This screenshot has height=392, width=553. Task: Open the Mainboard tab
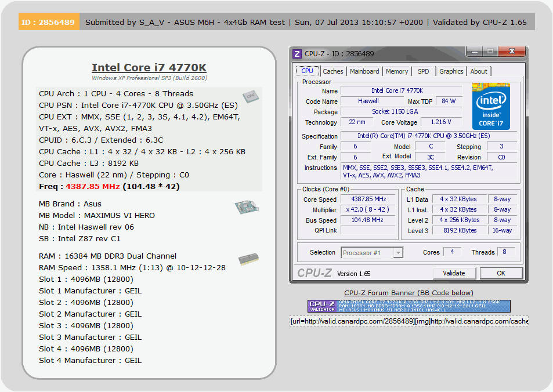[364, 71]
